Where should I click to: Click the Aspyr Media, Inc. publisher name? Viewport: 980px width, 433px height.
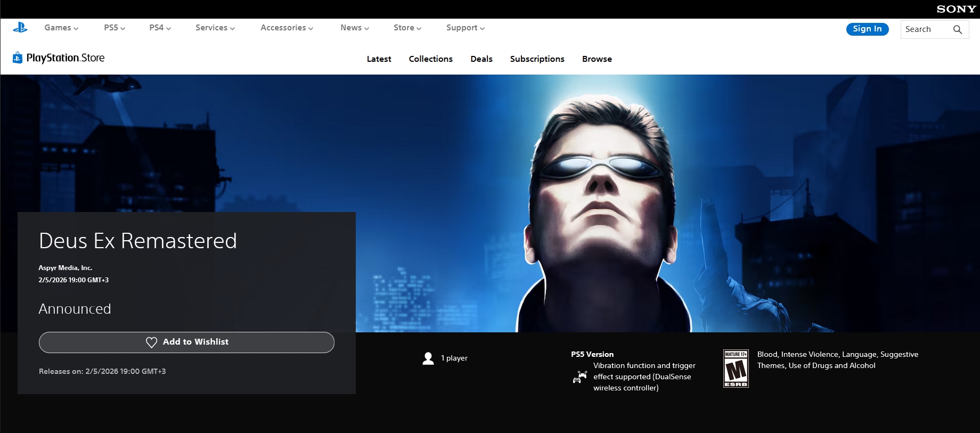[x=66, y=268]
